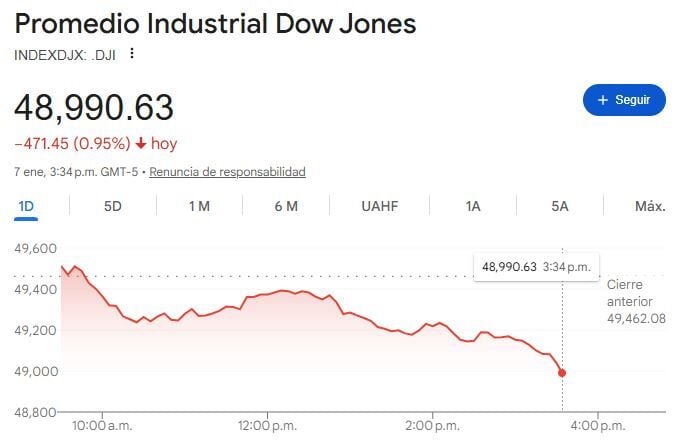
Task: Click the plus icon in Seguir button
Action: (603, 100)
